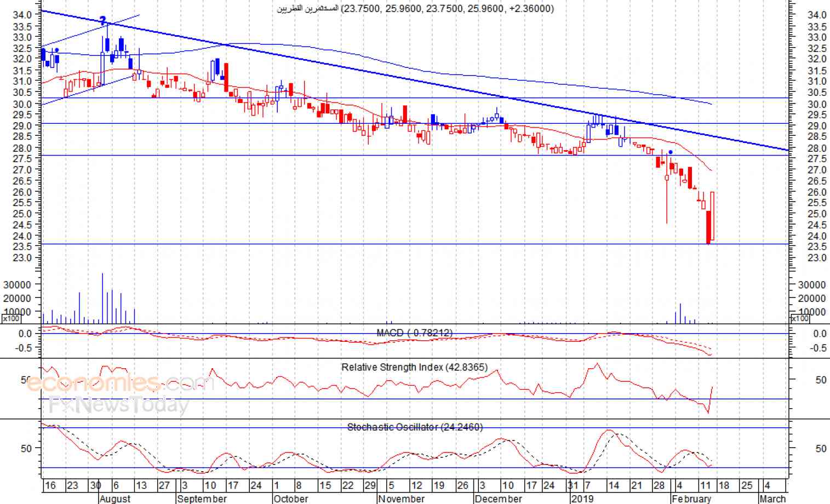Click date label 25 on time axis
The width and height of the screenshot is (830, 504).
click(x=747, y=485)
